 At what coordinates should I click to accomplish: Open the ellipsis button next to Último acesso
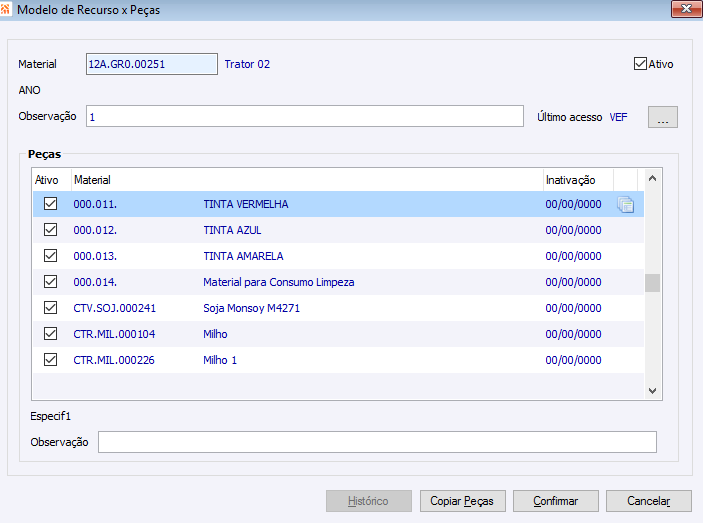coord(663,117)
